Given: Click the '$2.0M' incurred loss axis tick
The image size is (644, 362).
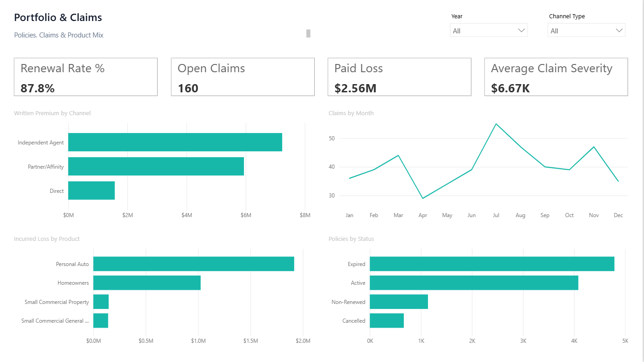Looking at the screenshot, I should (x=303, y=341).
